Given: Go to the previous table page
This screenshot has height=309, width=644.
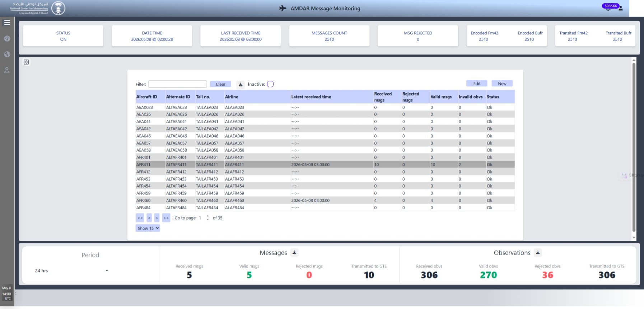Looking at the screenshot, I should (x=149, y=218).
